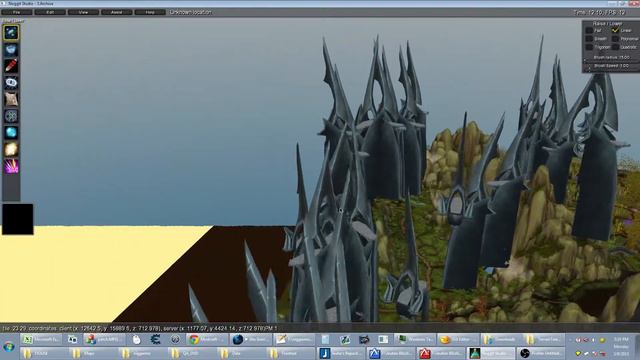Open the View menu
Viewport: 640px width, 360px height.
83,12
